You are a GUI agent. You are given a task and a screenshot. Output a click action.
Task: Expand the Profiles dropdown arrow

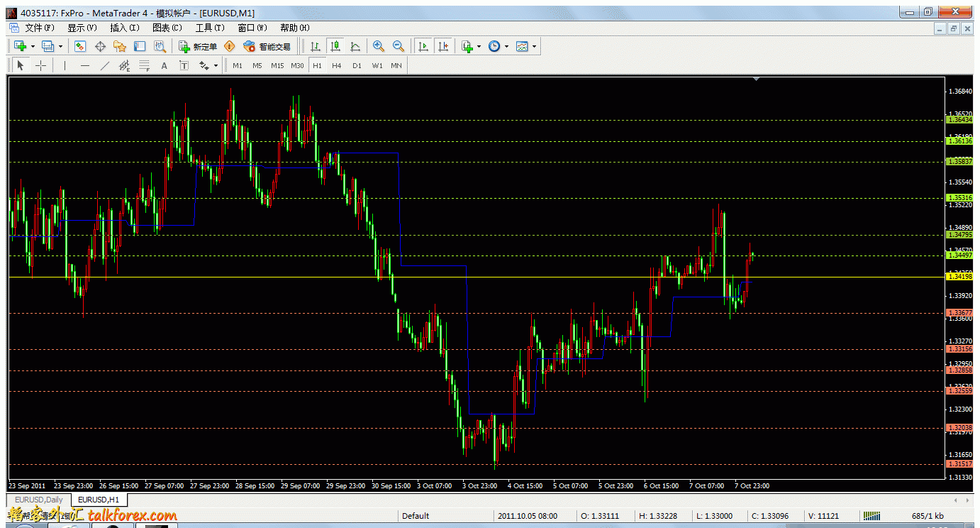tap(60, 46)
